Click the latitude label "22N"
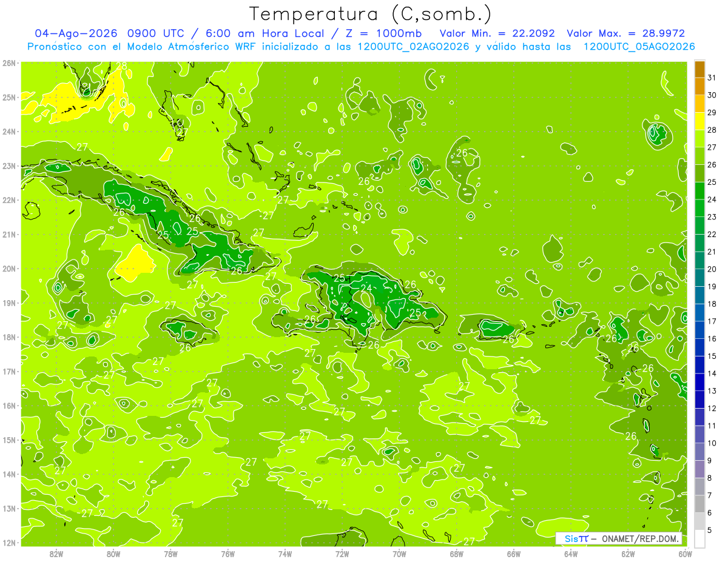This screenshot has width=728, height=562. pyautogui.click(x=10, y=200)
